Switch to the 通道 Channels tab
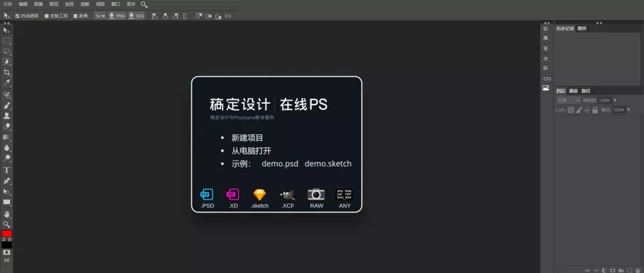Screen dimensions: 644x273 [x=573, y=91]
